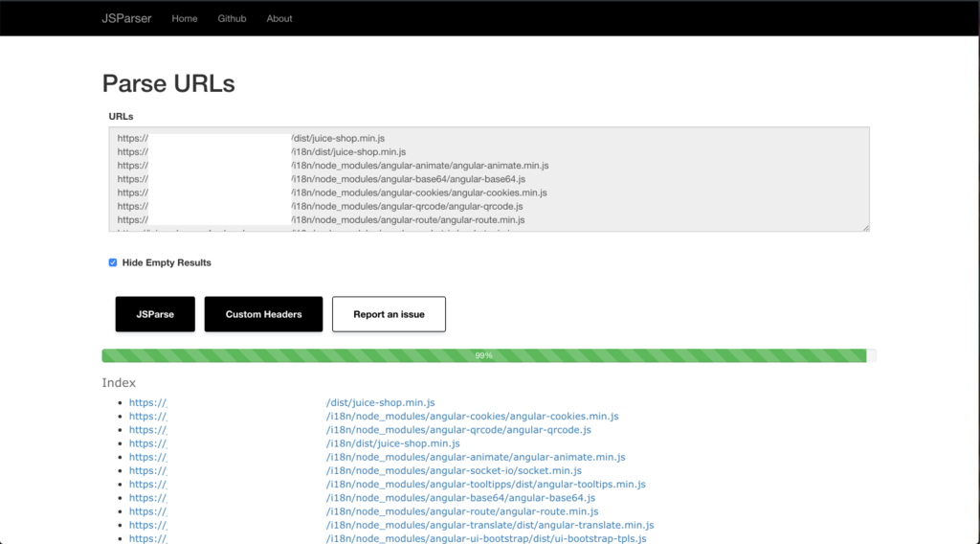
Task: Open index link for angular-cookies.min.js
Action: 374,417
